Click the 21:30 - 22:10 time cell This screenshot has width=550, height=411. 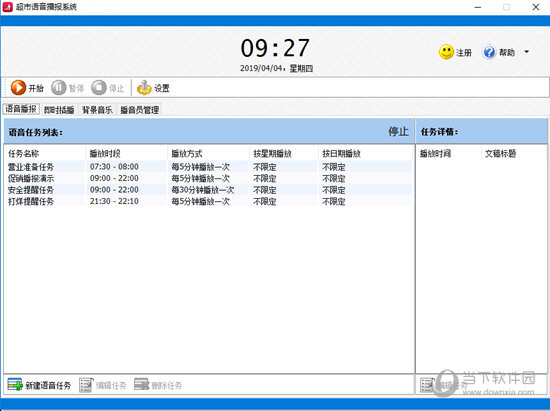[114, 201]
